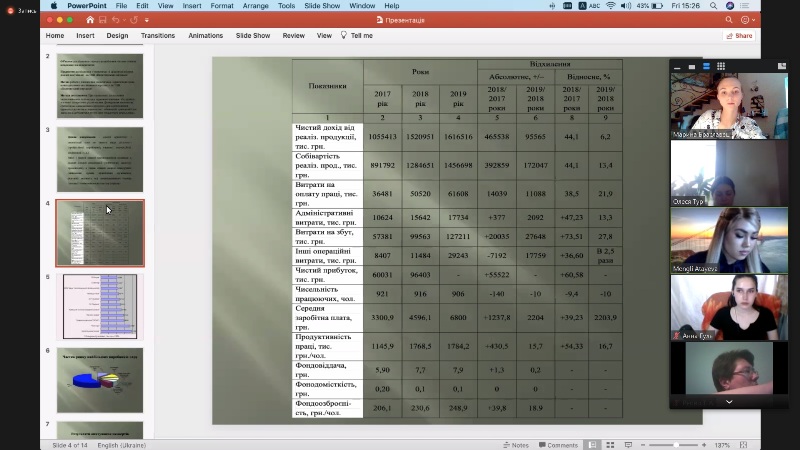Expand the Undo history dropdown arrow
The width and height of the screenshot is (800, 450).
tap(124, 20)
